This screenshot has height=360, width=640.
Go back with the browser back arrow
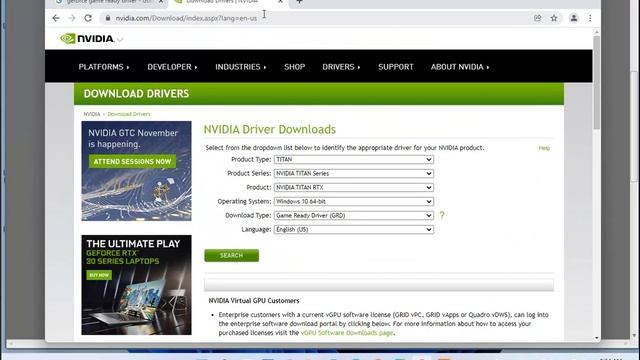[x=56, y=18]
